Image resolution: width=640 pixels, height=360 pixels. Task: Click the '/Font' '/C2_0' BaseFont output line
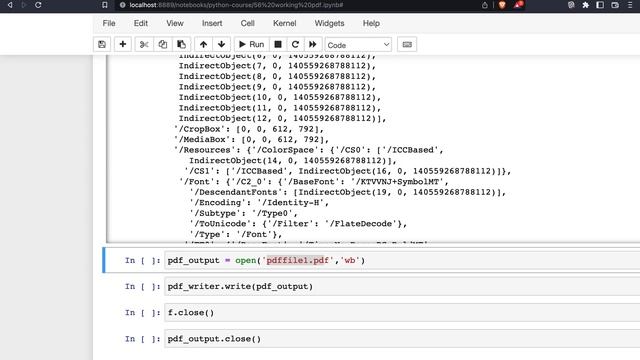click(313, 182)
